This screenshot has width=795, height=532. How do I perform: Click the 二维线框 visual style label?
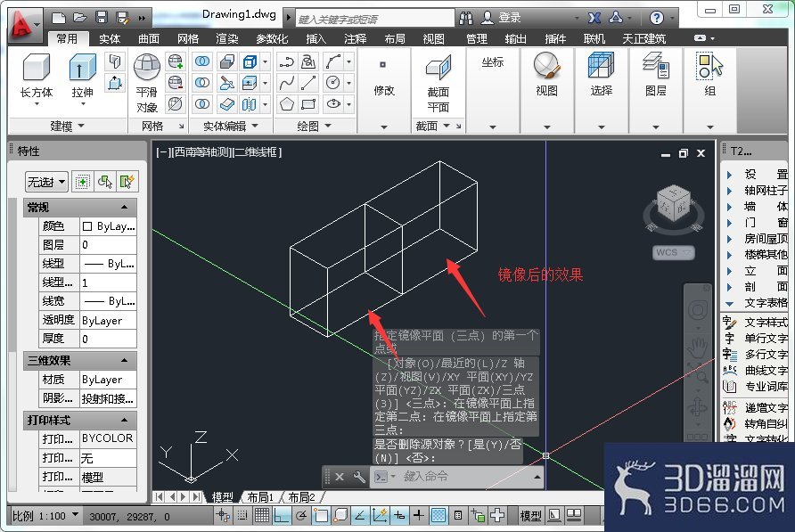pos(256,152)
